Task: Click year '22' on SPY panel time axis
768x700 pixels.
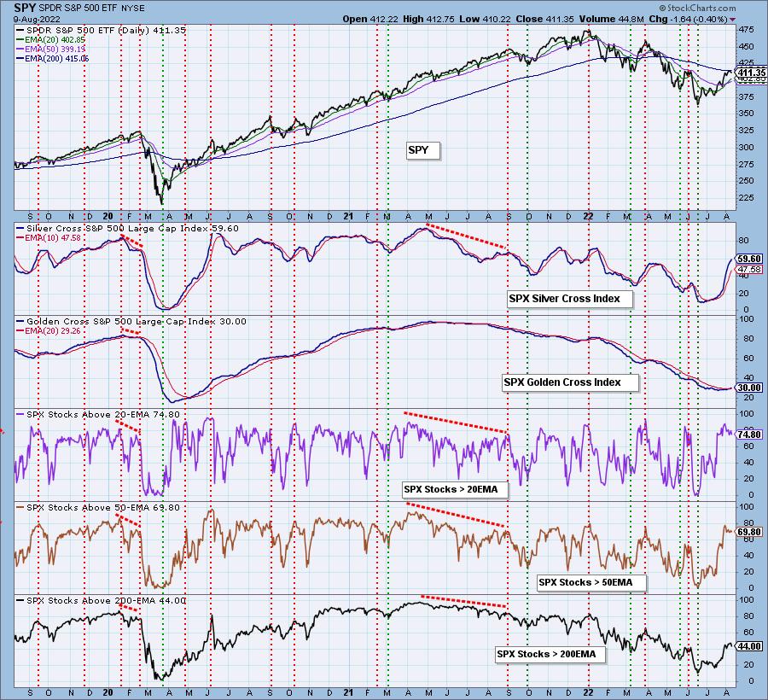Action: pyautogui.click(x=588, y=216)
